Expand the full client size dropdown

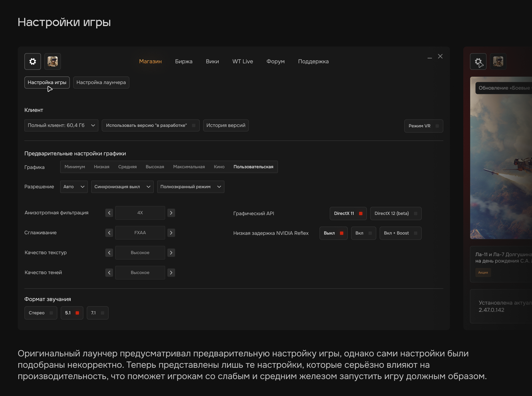coord(61,125)
